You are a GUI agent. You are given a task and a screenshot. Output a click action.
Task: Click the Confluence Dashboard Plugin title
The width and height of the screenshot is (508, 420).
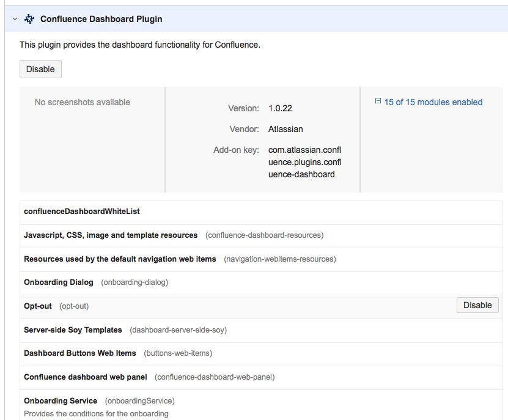click(101, 19)
